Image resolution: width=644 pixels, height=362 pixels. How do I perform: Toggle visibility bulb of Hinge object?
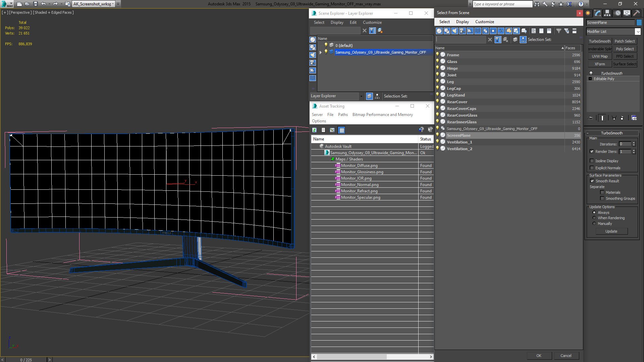tap(437, 68)
